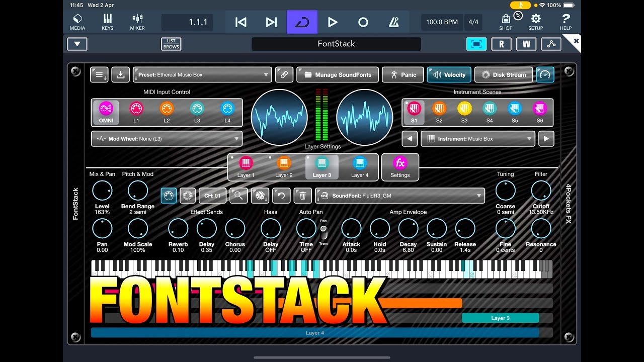Viewport: 644px width, 362px height.
Task: Open SoundFont FluidR3_GM dropdown
Action: [x=400, y=196]
